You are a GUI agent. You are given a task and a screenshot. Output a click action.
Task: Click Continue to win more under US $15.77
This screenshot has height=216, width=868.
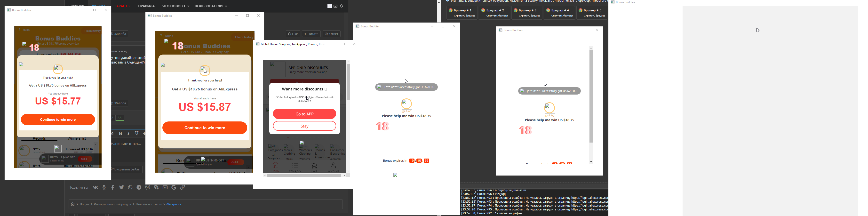[x=58, y=120]
